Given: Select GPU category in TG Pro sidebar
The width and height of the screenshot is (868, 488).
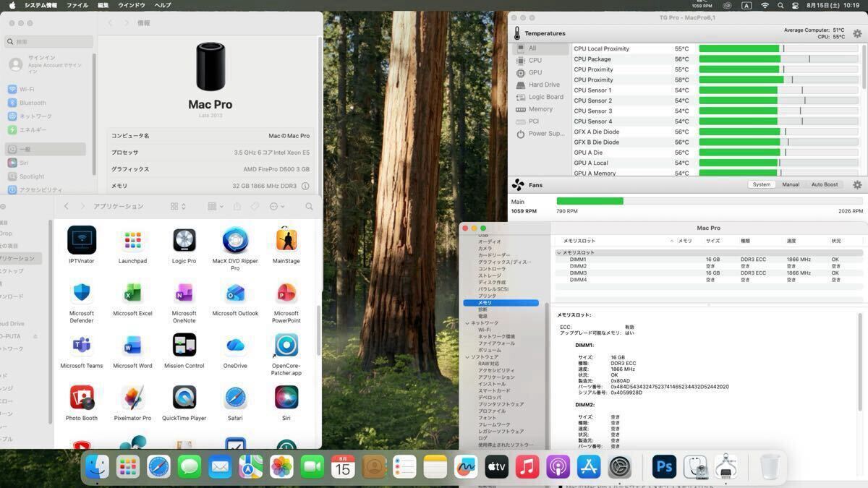Looking at the screenshot, I should (x=535, y=72).
